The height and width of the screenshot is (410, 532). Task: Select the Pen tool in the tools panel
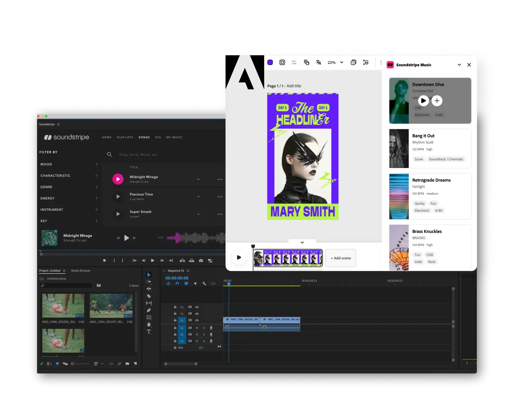click(x=149, y=310)
